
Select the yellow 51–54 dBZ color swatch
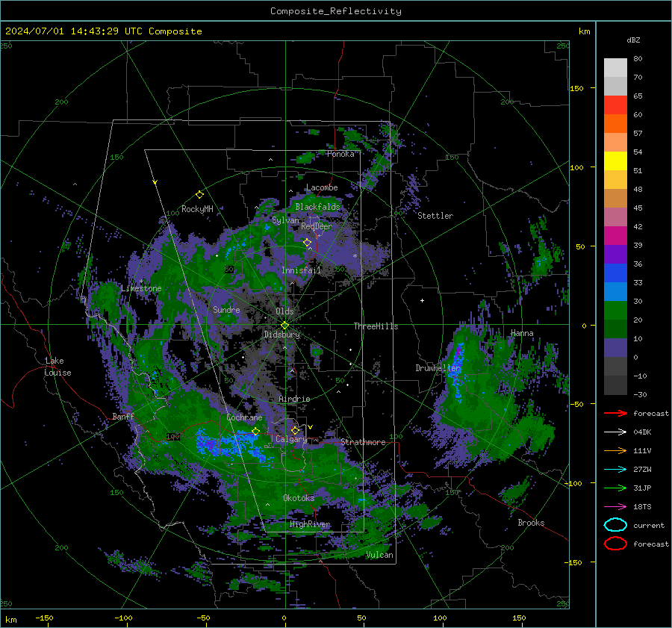coord(615,161)
